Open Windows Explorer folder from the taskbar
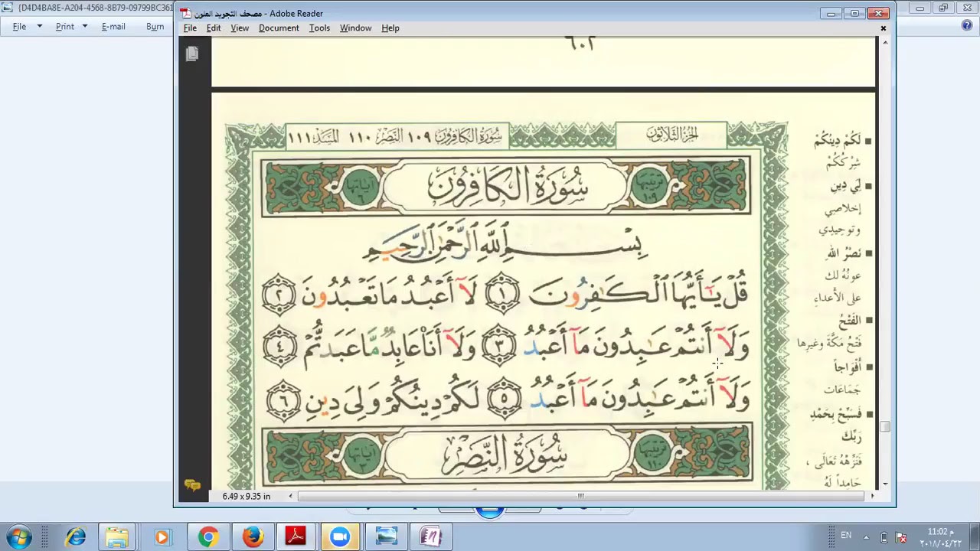 [117, 537]
